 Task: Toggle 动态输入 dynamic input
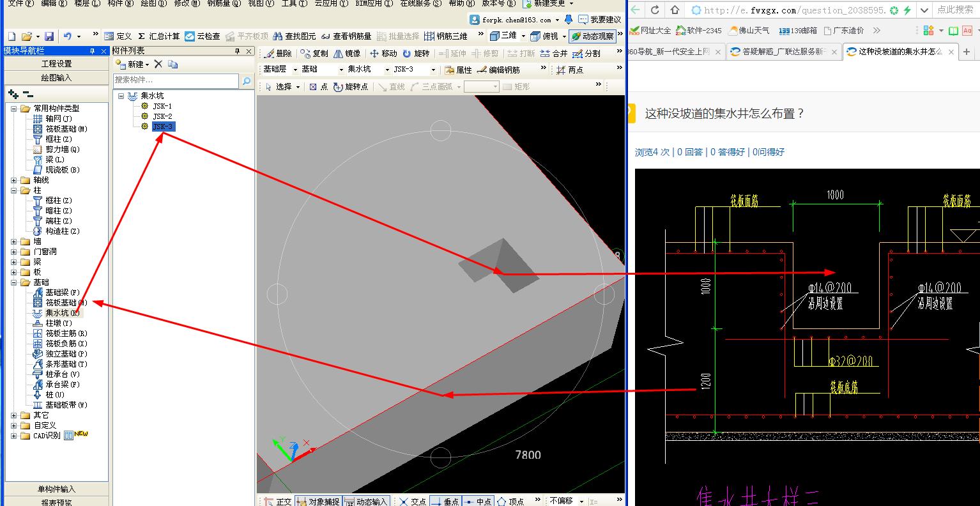tap(367, 502)
